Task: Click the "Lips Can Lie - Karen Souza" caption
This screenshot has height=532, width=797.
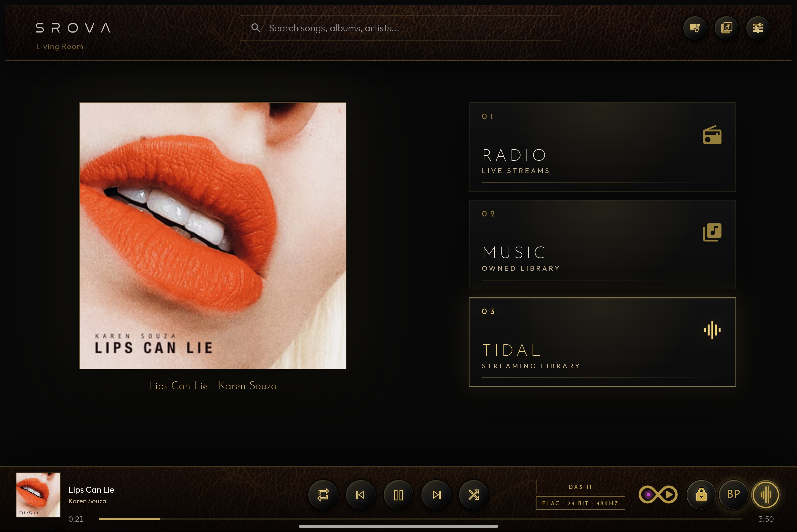Action: 213,386
